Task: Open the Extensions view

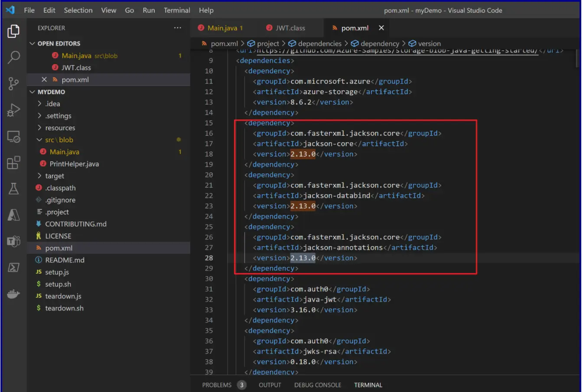Action: click(13, 163)
